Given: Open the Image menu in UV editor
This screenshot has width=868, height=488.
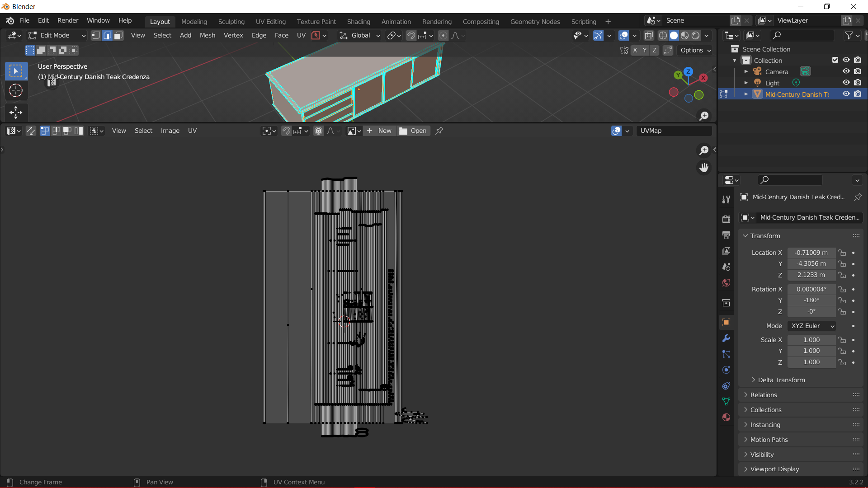Looking at the screenshot, I should pyautogui.click(x=170, y=131).
